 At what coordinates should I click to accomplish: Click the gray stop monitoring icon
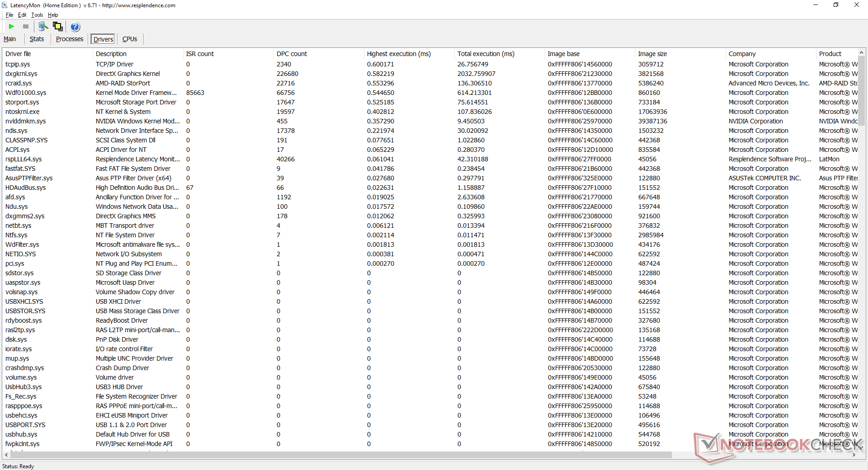[26, 27]
